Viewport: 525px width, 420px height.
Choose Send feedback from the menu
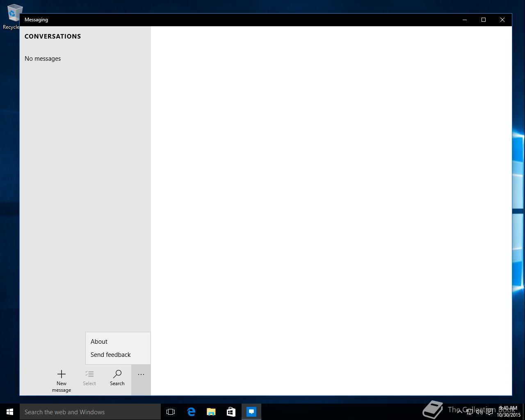(118, 355)
